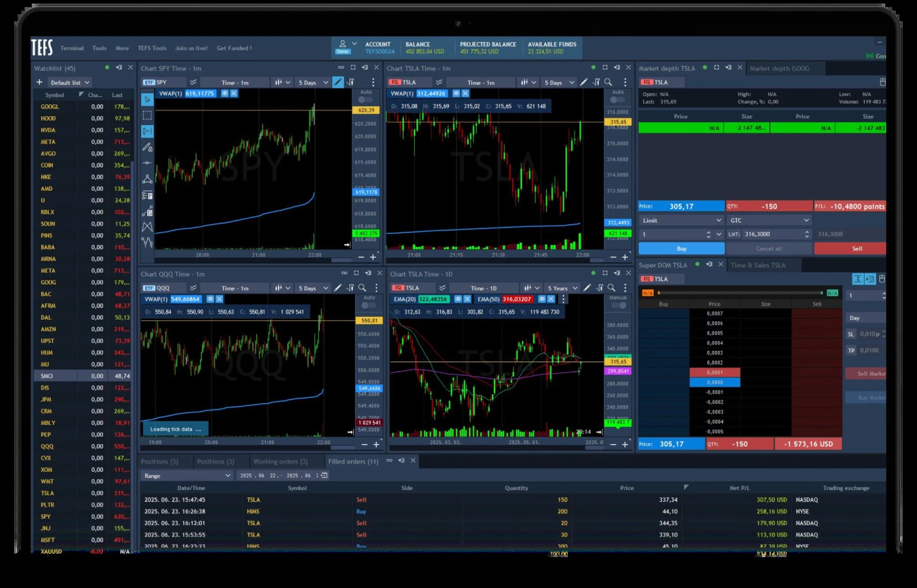
Task: Switch to Time & Sales TSLA tab
Action: [x=758, y=265]
